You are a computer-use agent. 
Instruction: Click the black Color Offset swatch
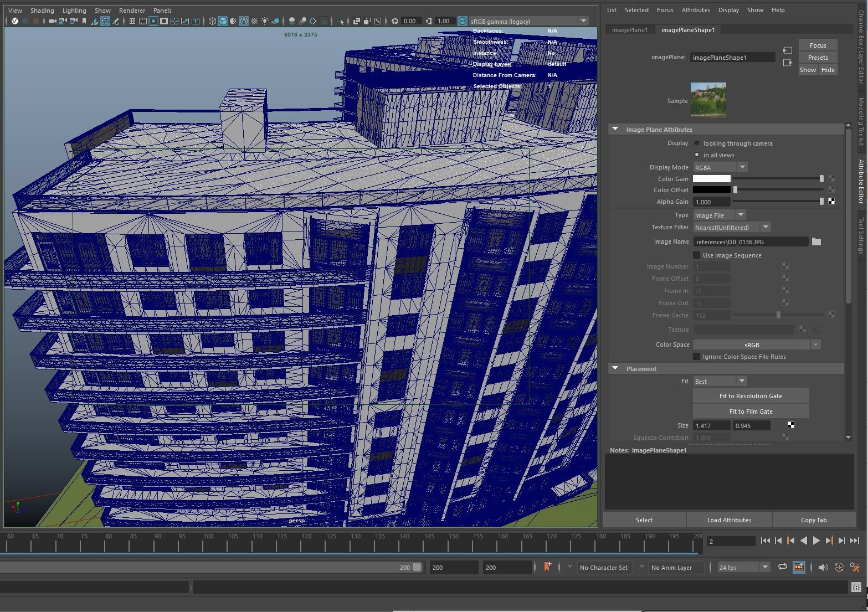click(x=712, y=190)
